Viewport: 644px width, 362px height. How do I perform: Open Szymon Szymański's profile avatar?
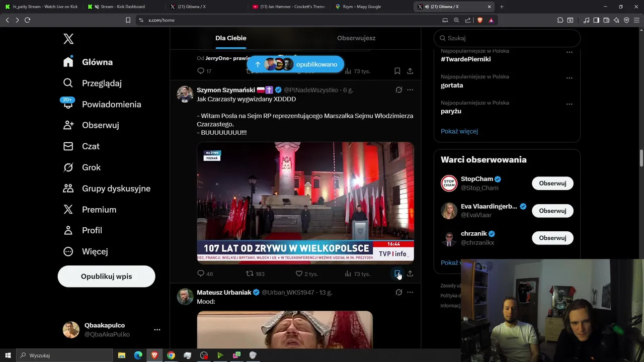click(x=185, y=94)
